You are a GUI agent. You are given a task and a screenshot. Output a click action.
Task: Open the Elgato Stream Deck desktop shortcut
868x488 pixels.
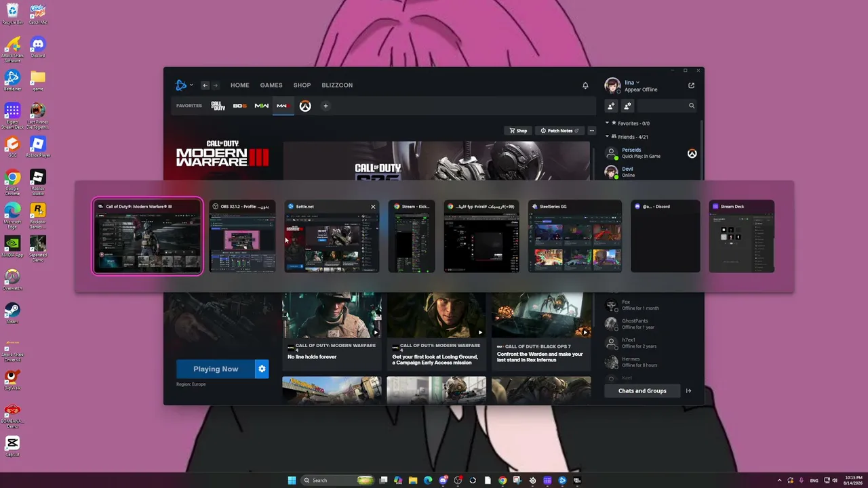coord(12,114)
